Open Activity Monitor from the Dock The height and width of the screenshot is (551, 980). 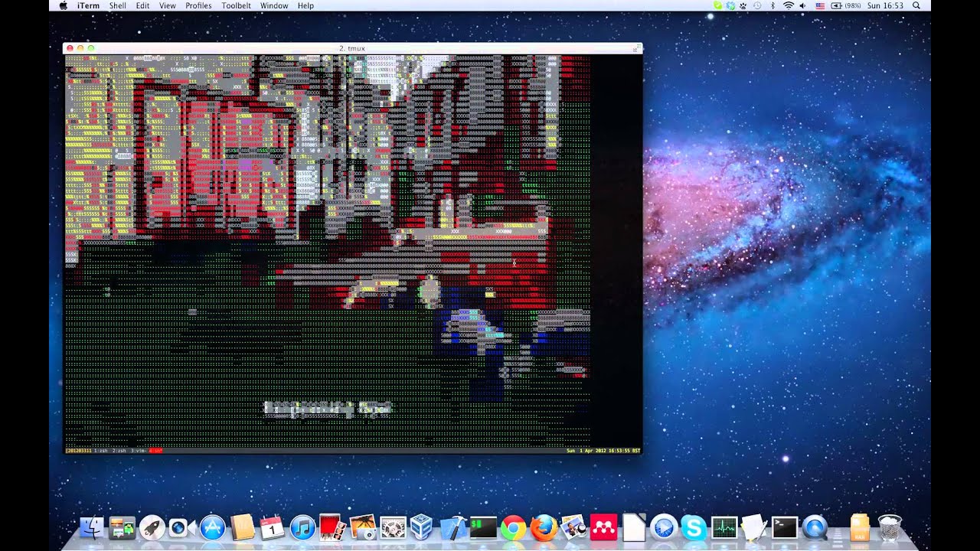724,527
